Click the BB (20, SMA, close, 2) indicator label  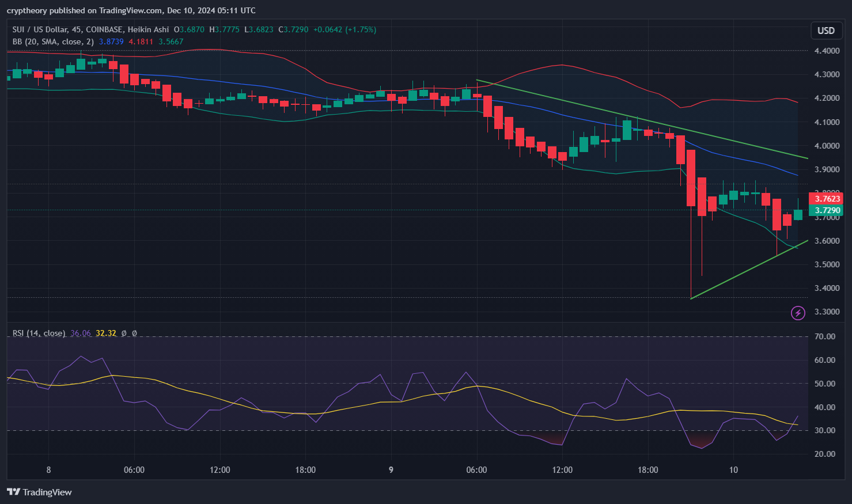pyautogui.click(x=53, y=41)
